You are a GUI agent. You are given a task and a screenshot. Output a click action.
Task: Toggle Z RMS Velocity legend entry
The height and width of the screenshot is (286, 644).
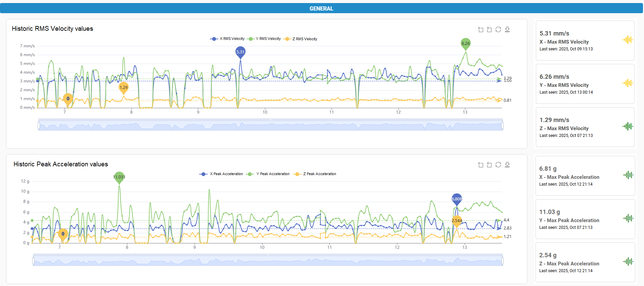[301, 39]
